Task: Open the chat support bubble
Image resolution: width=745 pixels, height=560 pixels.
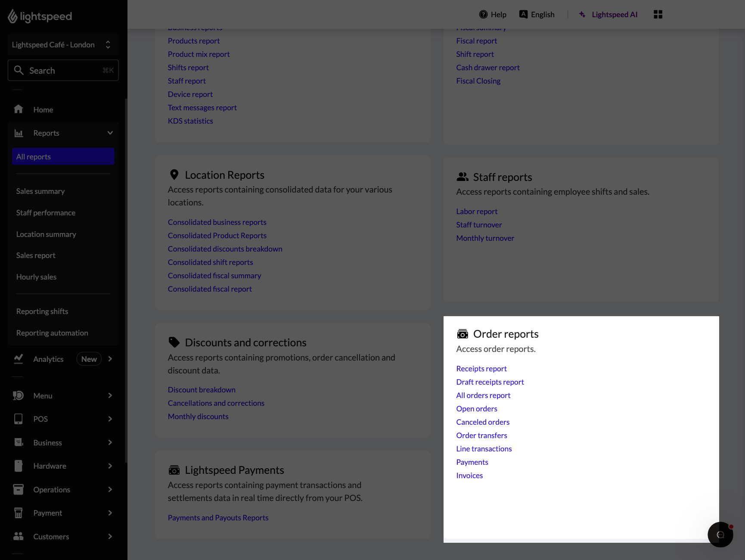Action: click(720, 535)
